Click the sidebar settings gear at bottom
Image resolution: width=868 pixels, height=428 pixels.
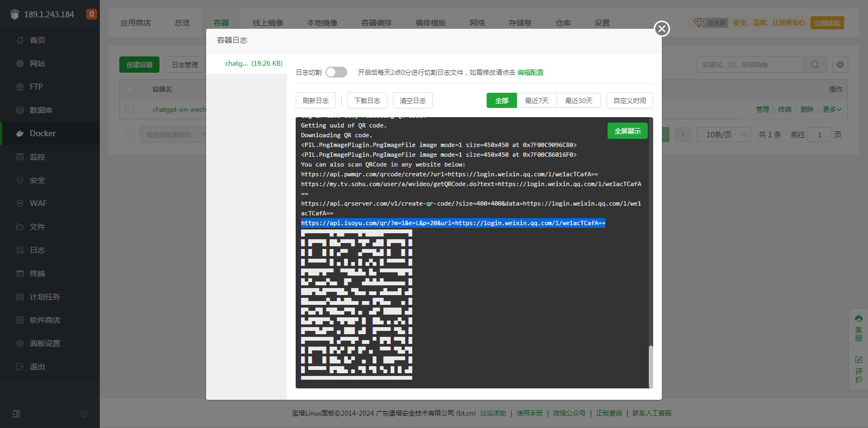[x=84, y=414]
